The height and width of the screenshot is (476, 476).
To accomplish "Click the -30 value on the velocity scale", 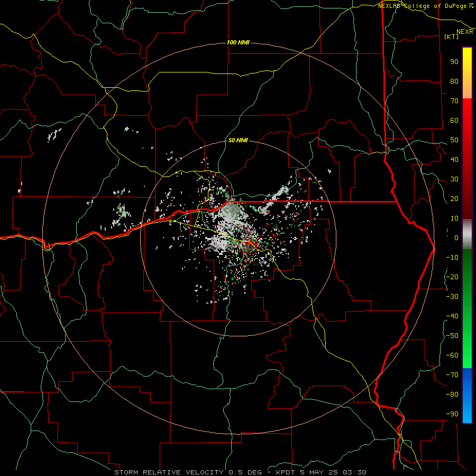I will point(452,297).
